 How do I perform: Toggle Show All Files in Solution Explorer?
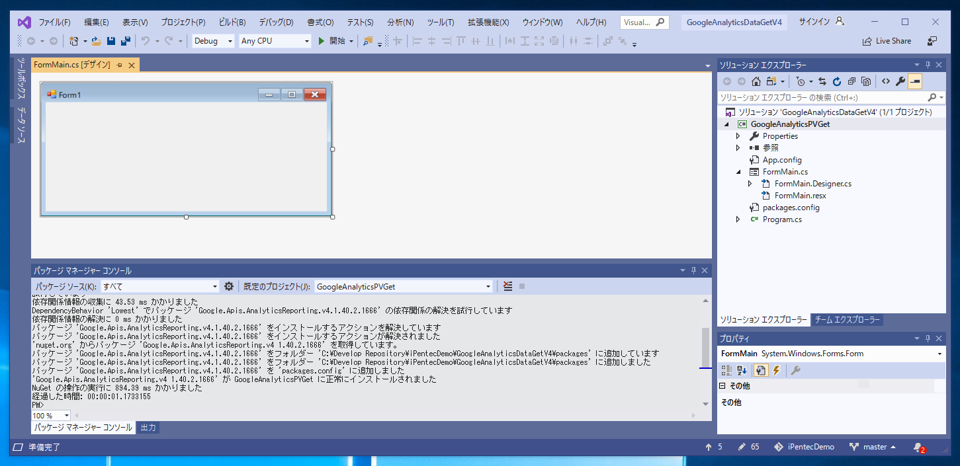(x=866, y=81)
